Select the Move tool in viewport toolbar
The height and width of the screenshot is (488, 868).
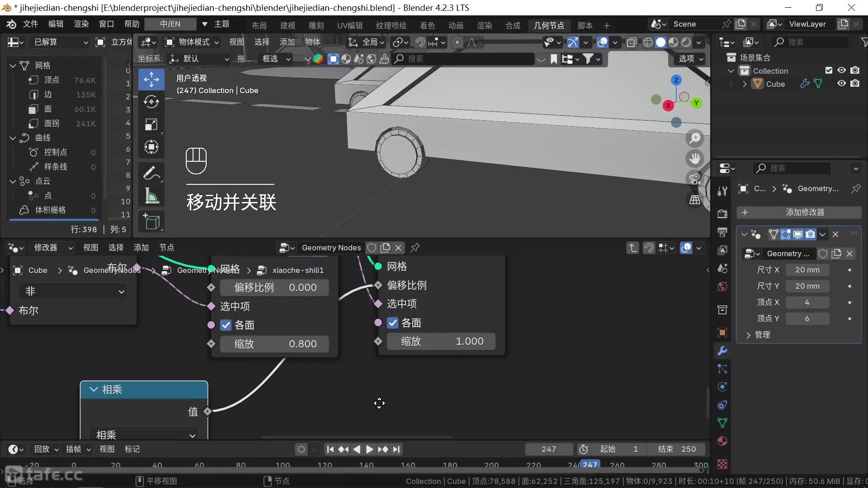pos(151,79)
